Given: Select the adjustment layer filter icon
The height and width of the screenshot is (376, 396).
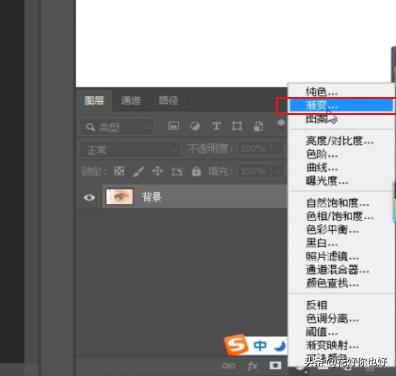Looking at the screenshot, I should pos(195,126).
